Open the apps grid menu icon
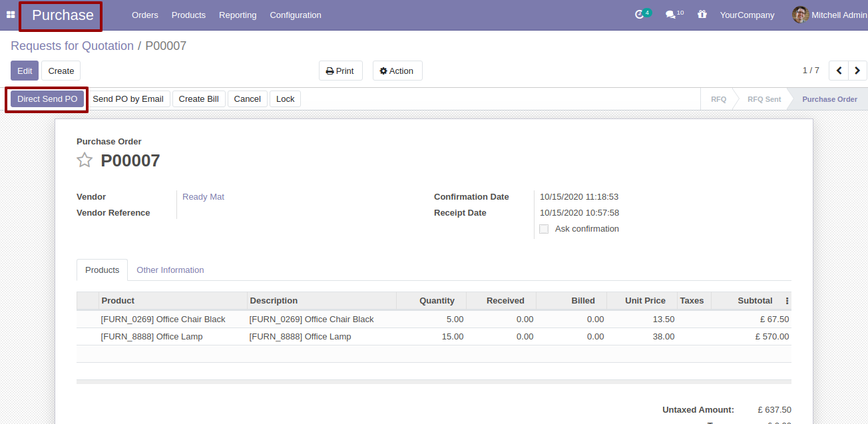Viewport: 868px width, 424px height. click(11, 15)
